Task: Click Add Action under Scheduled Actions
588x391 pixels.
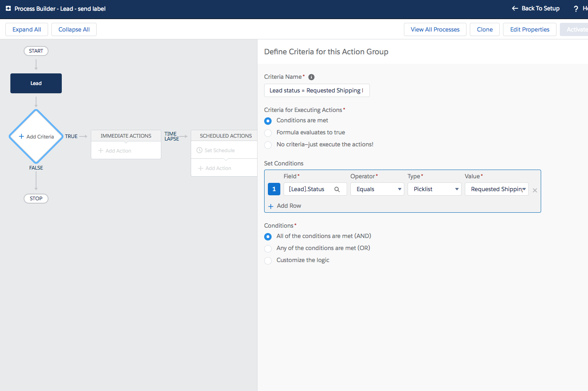Action: [215, 168]
